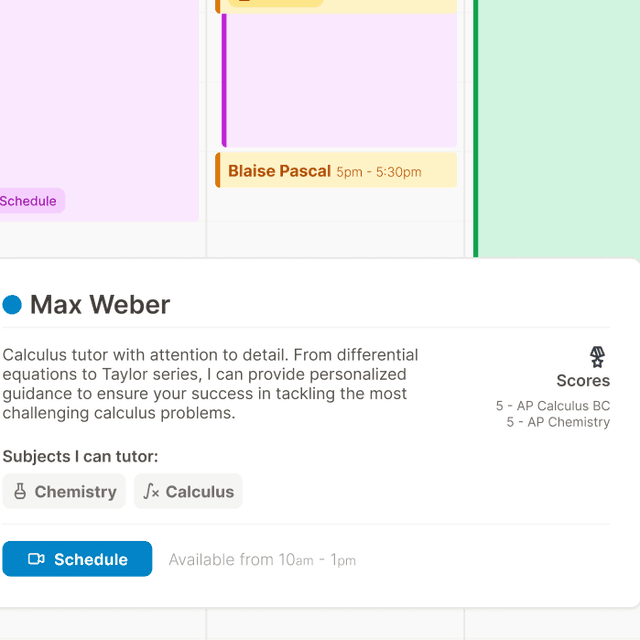Click the Blaise Pascal event time label

379,172
